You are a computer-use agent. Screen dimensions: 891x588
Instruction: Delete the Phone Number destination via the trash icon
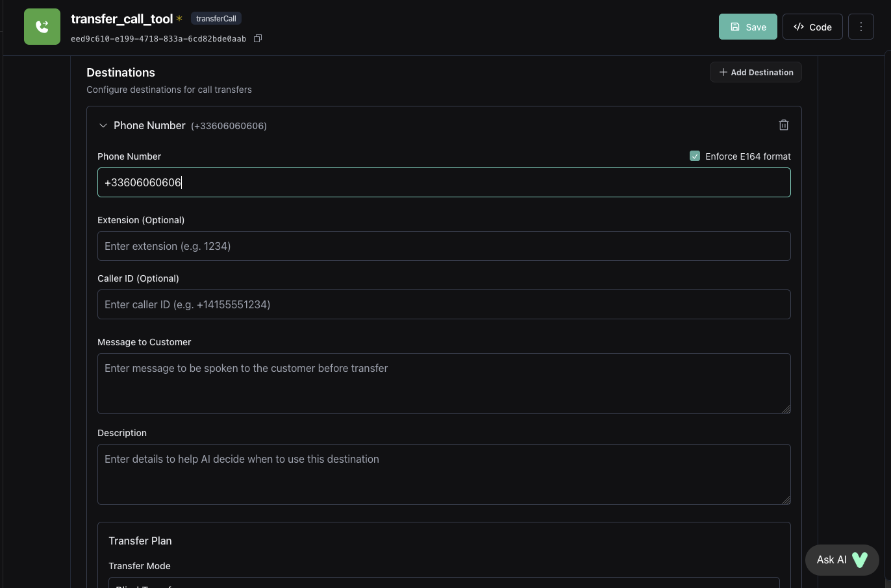click(784, 125)
